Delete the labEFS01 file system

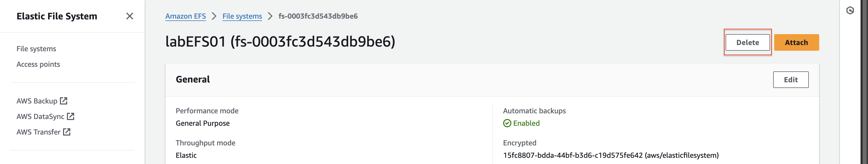coord(747,42)
